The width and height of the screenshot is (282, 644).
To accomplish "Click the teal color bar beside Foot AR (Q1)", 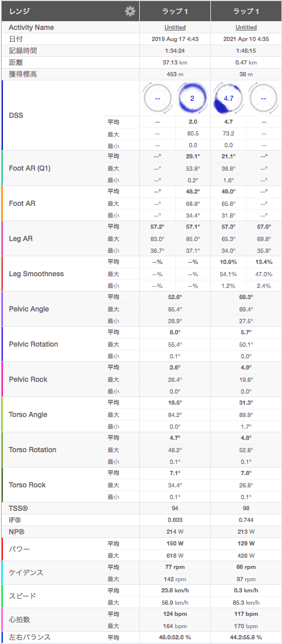I will 2,168.
